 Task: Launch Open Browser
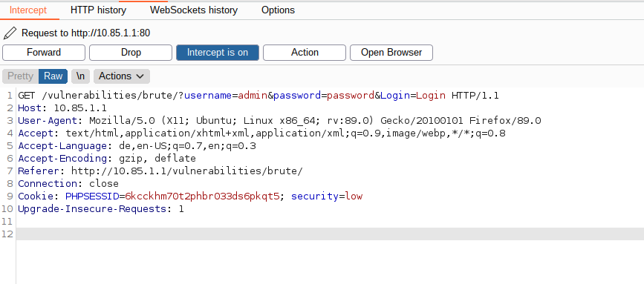click(x=391, y=53)
